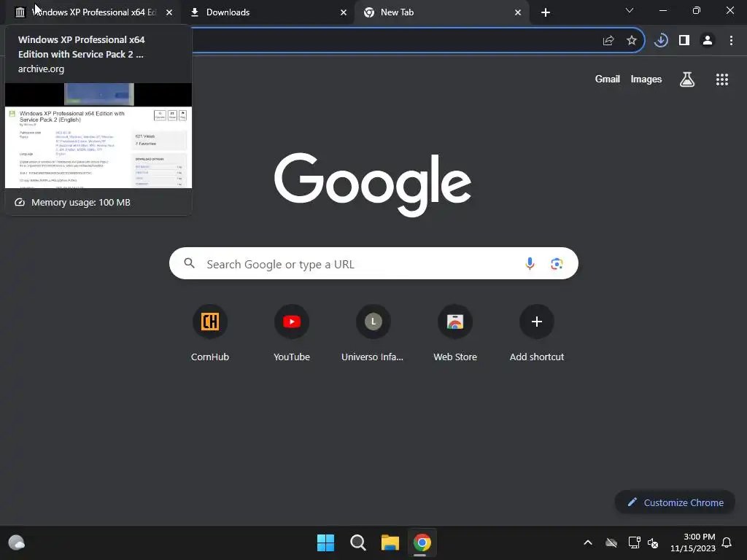The height and width of the screenshot is (560, 747).
Task: Bookmark this tab with the star icon
Action: point(632,41)
